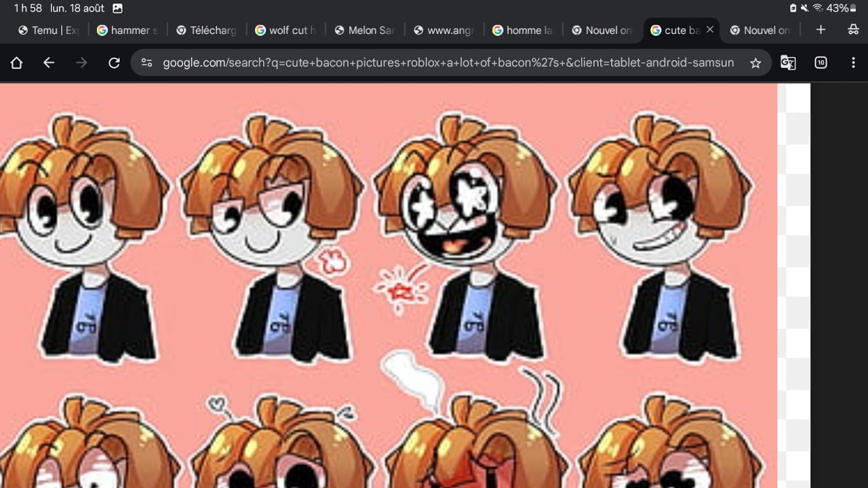Screen dimensions: 868x488
Task: Switch to the hammer tab
Action: pos(127,30)
